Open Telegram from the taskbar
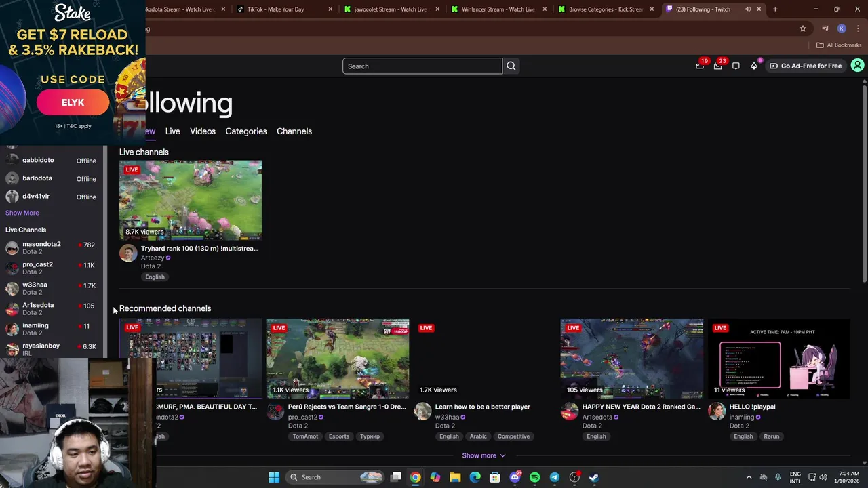This screenshot has width=868, height=488. tap(554, 477)
